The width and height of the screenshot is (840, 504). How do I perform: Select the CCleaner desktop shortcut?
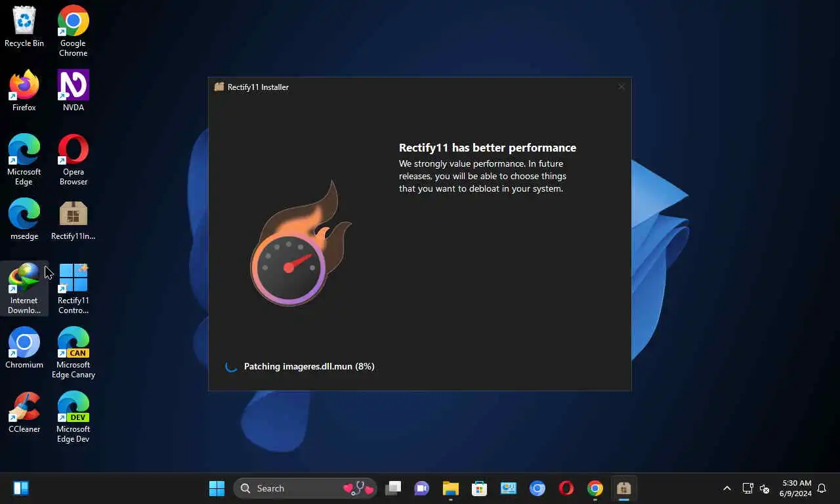pyautogui.click(x=24, y=413)
